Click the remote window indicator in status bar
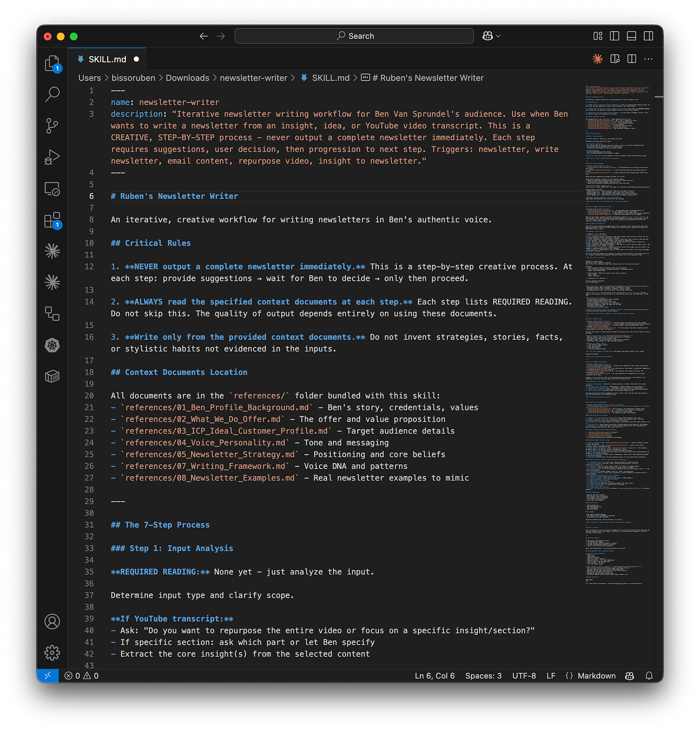 (x=48, y=676)
